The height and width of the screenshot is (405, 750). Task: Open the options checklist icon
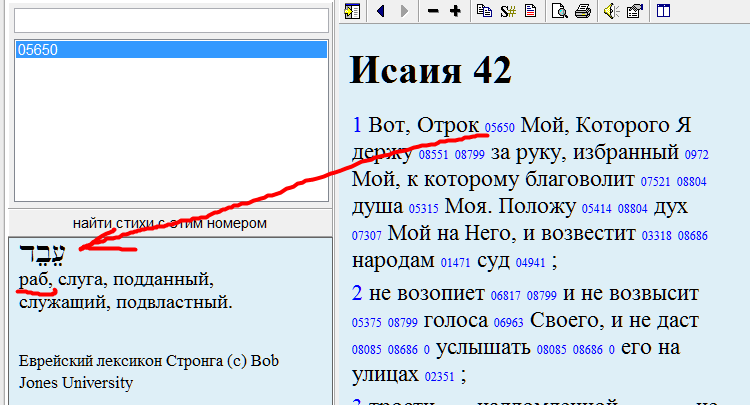coord(635,11)
